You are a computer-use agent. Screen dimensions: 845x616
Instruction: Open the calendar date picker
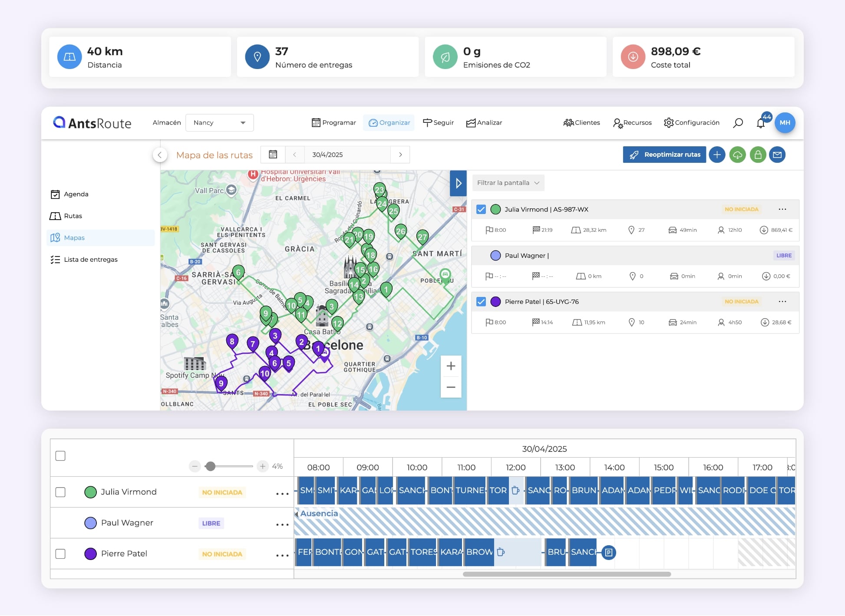pos(272,155)
